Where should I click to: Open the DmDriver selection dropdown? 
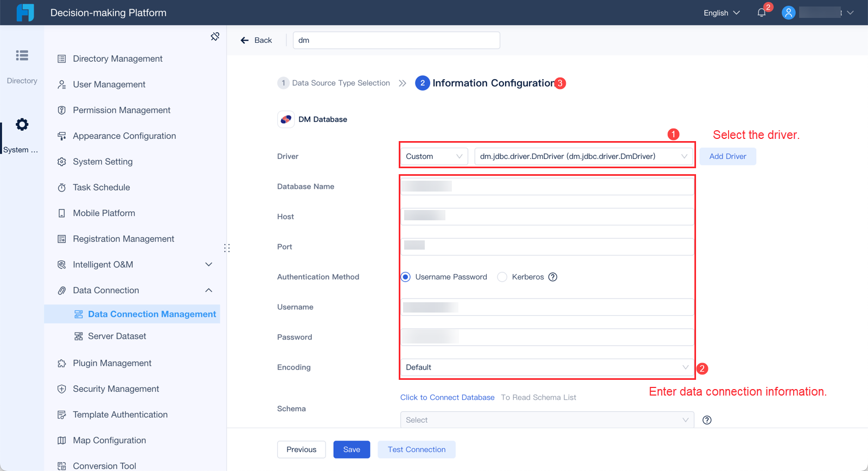584,156
